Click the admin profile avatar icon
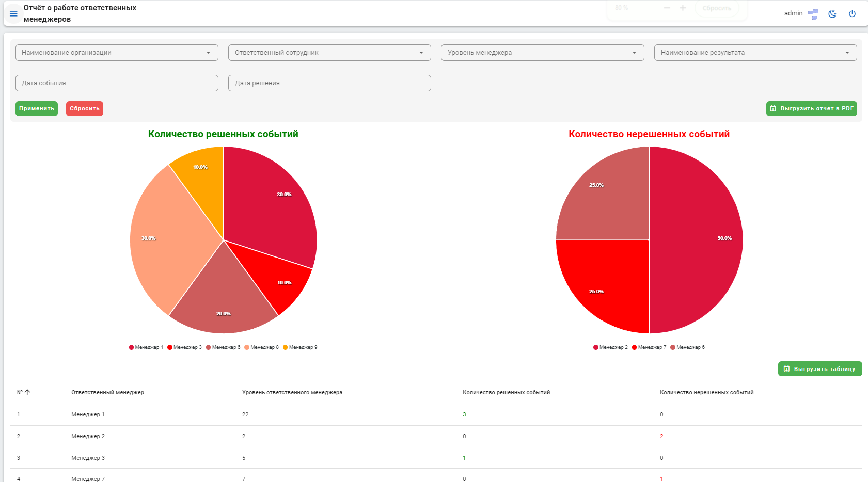Screen dimensions: 868x482 click(x=813, y=14)
